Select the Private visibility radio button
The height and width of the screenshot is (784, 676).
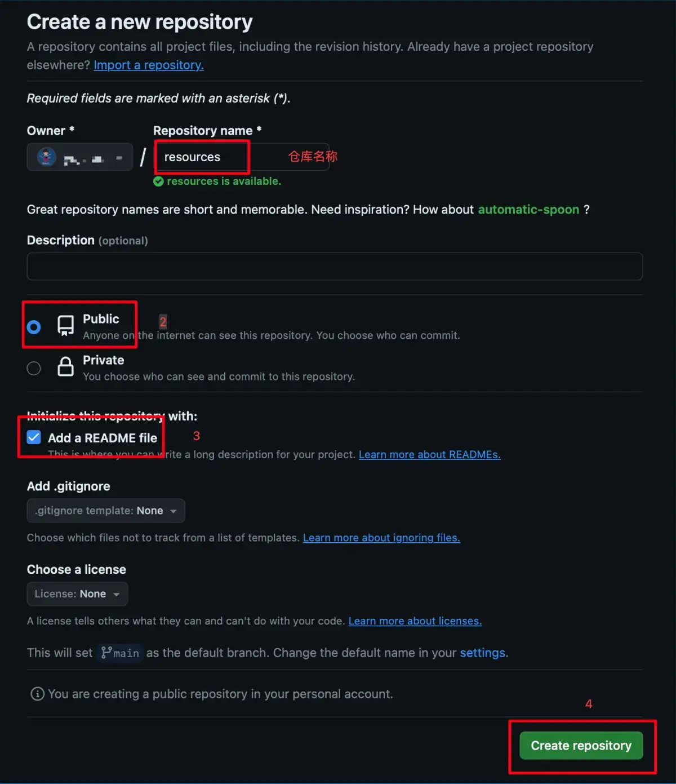(x=33, y=367)
